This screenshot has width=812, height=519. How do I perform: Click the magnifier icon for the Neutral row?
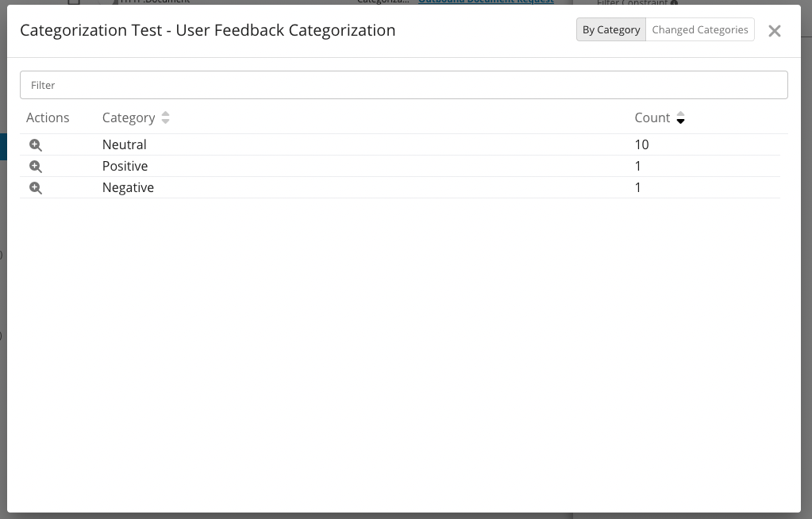pos(36,145)
